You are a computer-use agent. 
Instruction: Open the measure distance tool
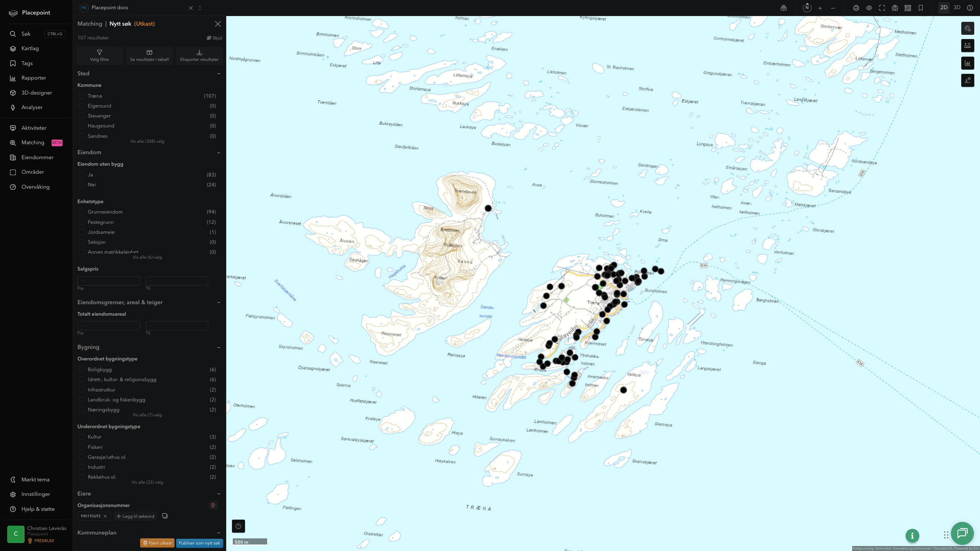click(x=967, y=46)
